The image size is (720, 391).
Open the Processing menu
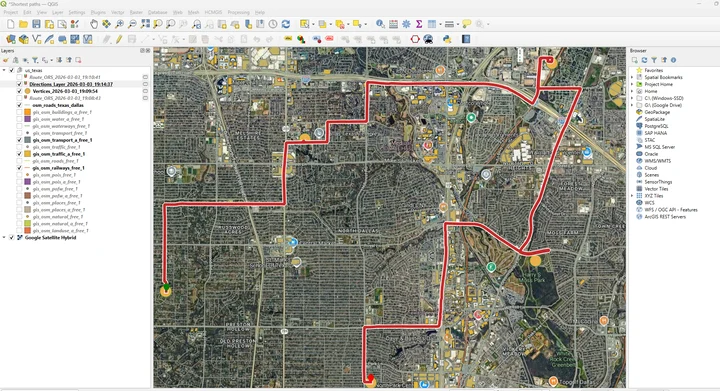[238, 12]
